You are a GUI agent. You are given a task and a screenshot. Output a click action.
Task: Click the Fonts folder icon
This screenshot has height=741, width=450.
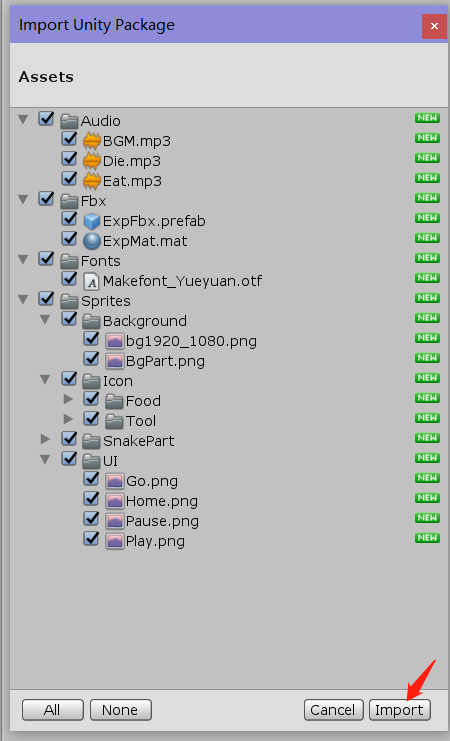[69, 261]
